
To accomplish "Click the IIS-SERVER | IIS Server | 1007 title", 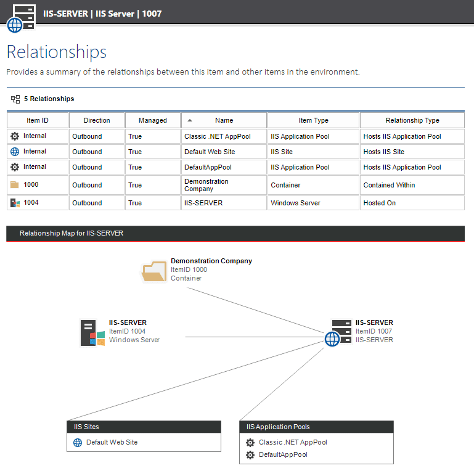I will point(102,14).
